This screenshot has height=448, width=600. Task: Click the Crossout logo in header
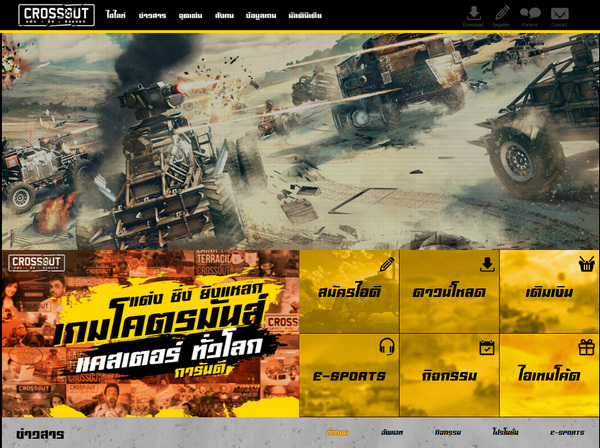[x=56, y=15]
